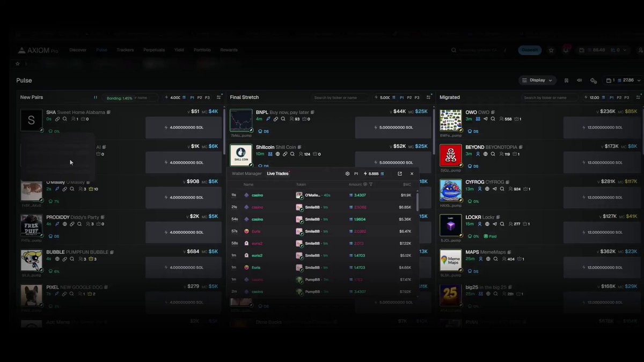Viewport: 644px width, 362px height.
Task: Quick buy OWO for 12 SOL
Action: pyautogui.click(x=601, y=128)
